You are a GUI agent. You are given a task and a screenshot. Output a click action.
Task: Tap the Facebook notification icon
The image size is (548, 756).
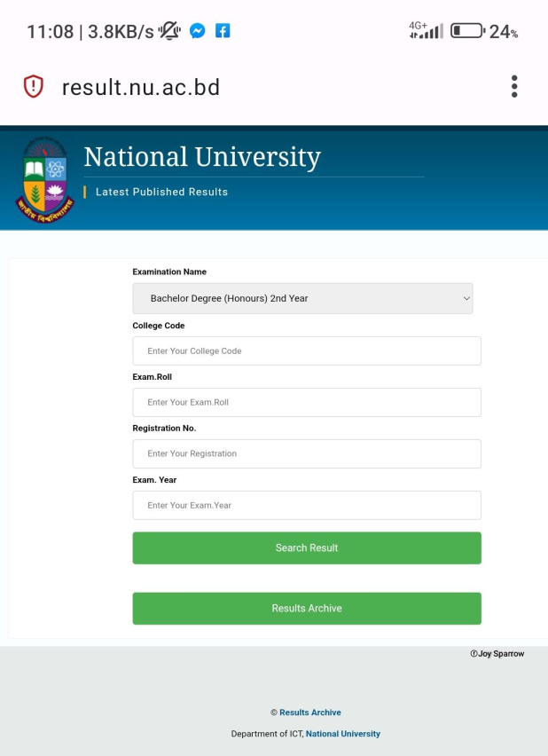(223, 31)
